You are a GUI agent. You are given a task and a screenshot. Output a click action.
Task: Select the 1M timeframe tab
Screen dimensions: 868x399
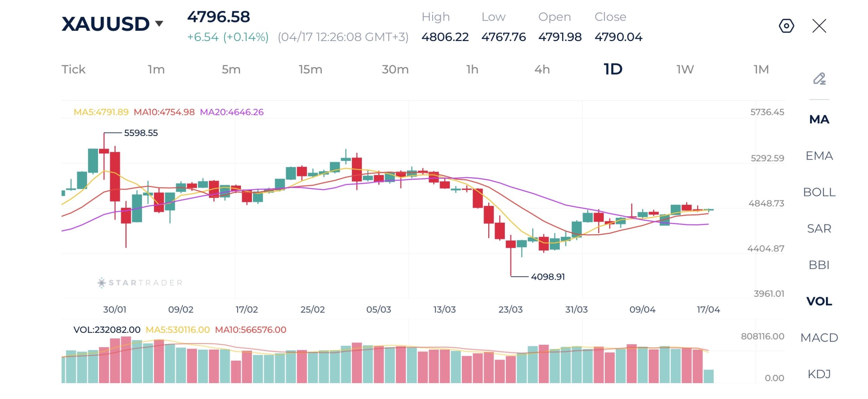pos(761,69)
